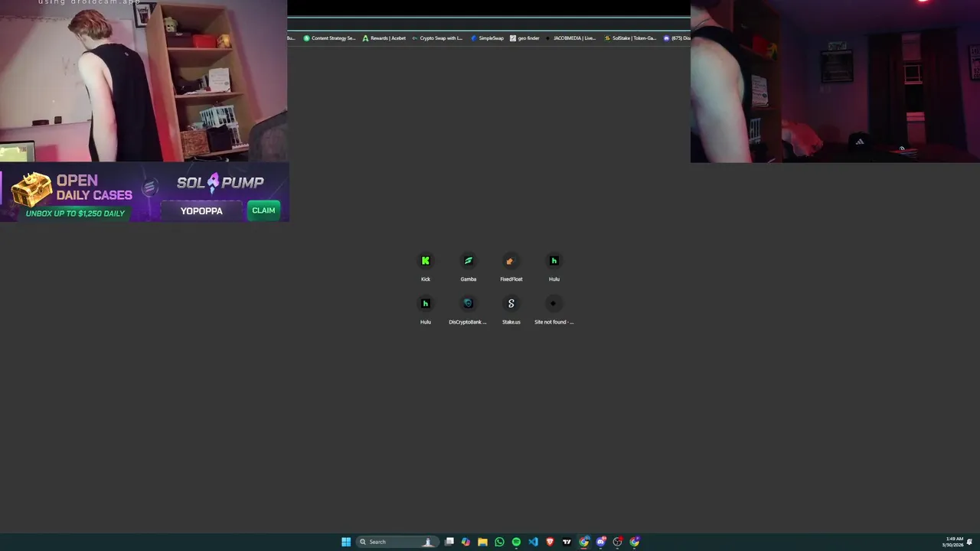Open Brave browser from the taskbar
980x551 pixels.
[550, 542]
